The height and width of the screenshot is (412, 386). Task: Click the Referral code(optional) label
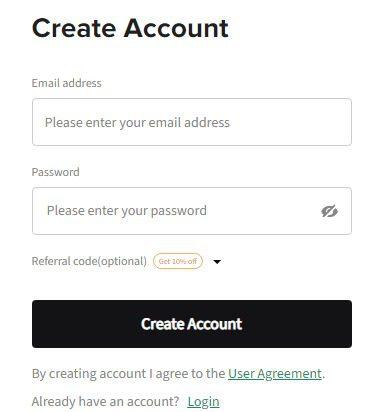pos(89,261)
